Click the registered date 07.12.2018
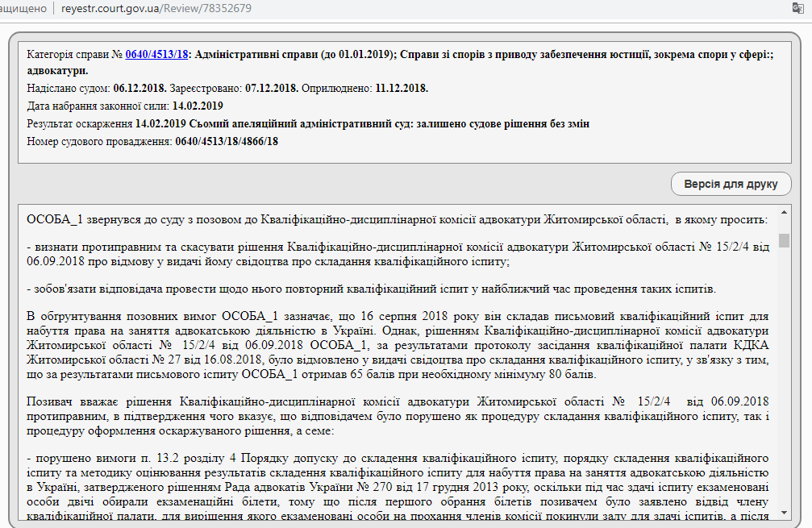The width and height of the screenshot is (812, 528). 272,89
